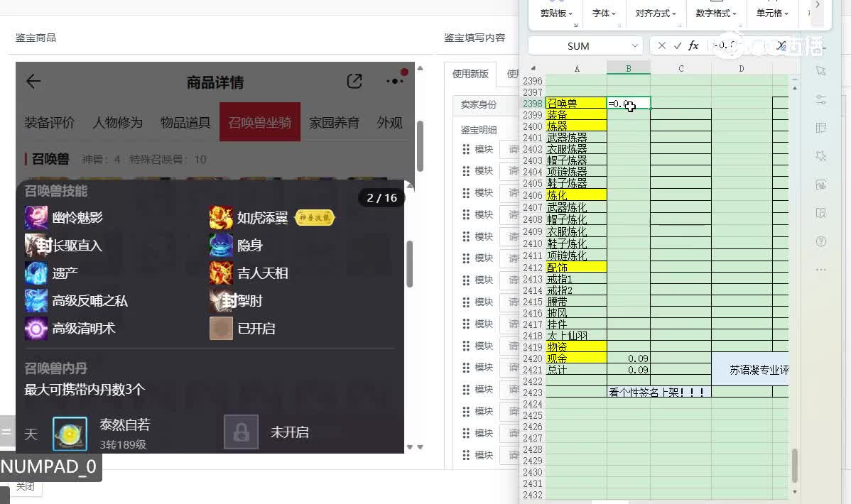
Task: Click the 2 / 16 page indicator
Action: click(x=381, y=197)
